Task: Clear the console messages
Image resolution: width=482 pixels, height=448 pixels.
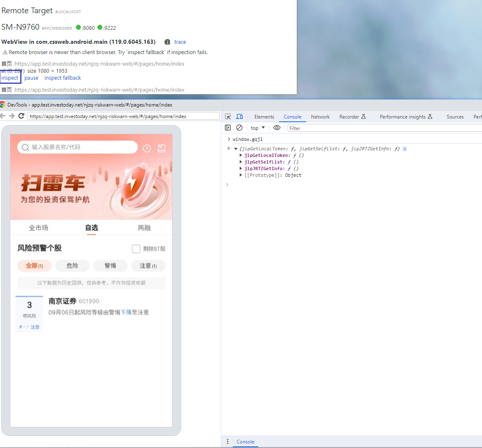Action: coord(239,128)
